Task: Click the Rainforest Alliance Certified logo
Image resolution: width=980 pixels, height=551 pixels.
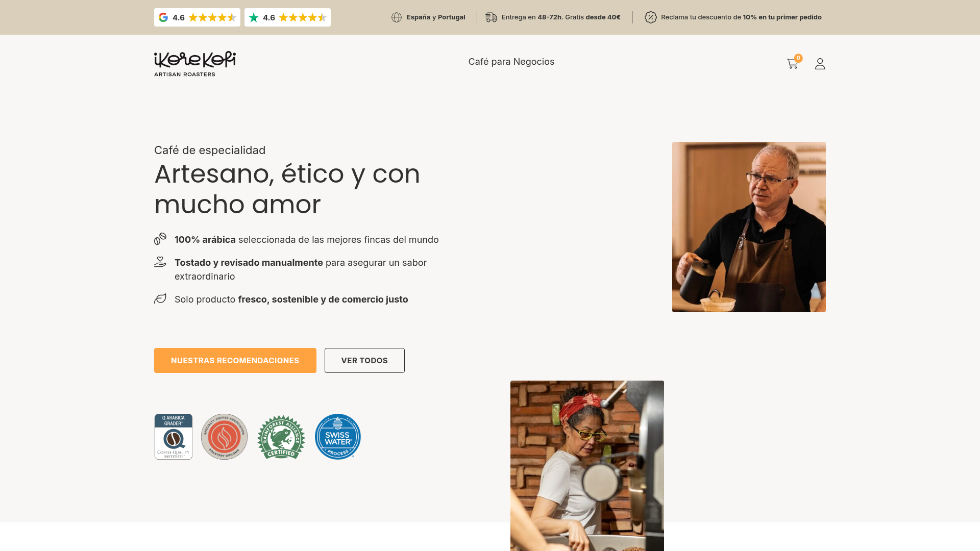Action: (281, 437)
